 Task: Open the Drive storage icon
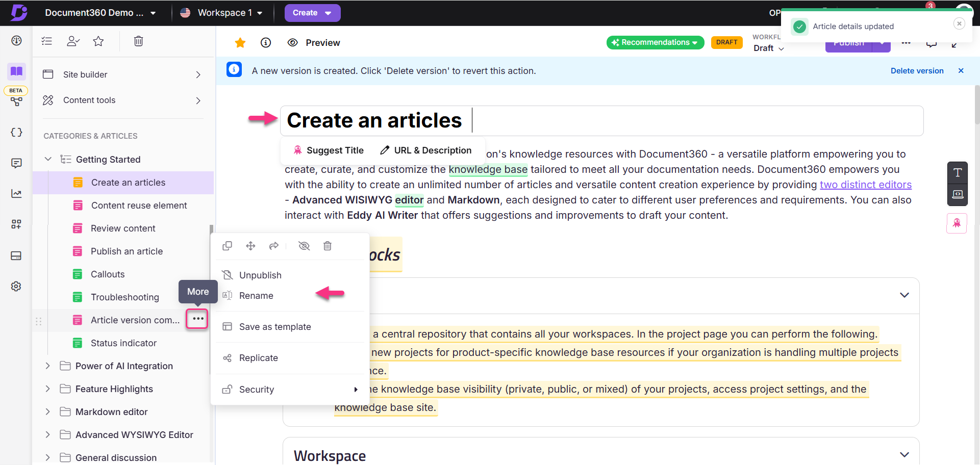tap(16, 255)
